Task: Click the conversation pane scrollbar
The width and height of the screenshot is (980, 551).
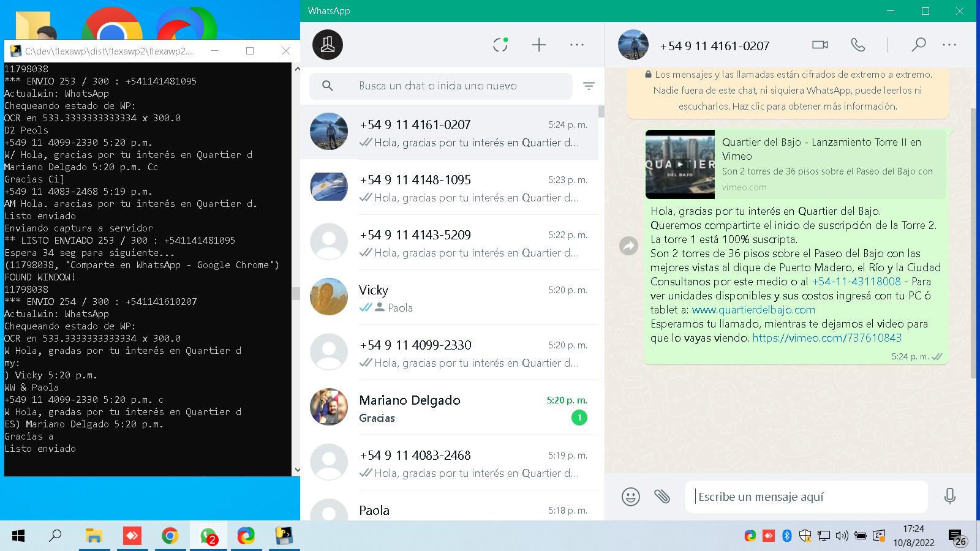Action: [x=974, y=244]
